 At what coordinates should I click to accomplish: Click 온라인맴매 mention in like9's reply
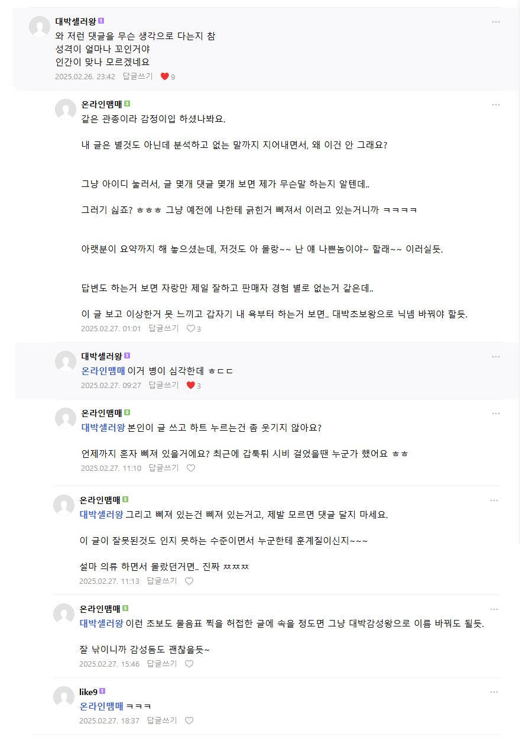click(x=102, y=706)
